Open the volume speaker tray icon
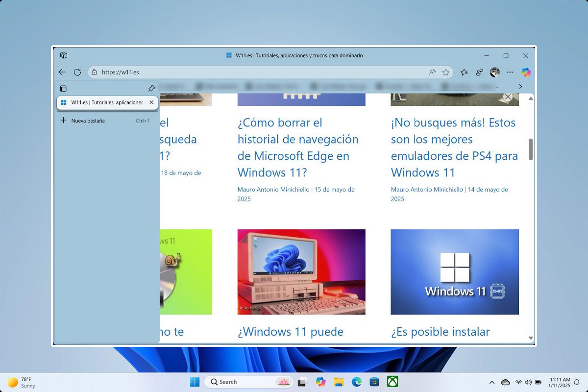This screenshot has width=588, height=392. (528, 382)
